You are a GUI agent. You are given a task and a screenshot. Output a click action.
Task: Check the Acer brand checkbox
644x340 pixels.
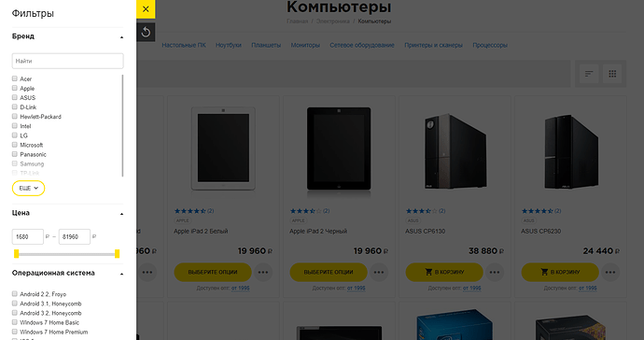(x=15, y=78)
